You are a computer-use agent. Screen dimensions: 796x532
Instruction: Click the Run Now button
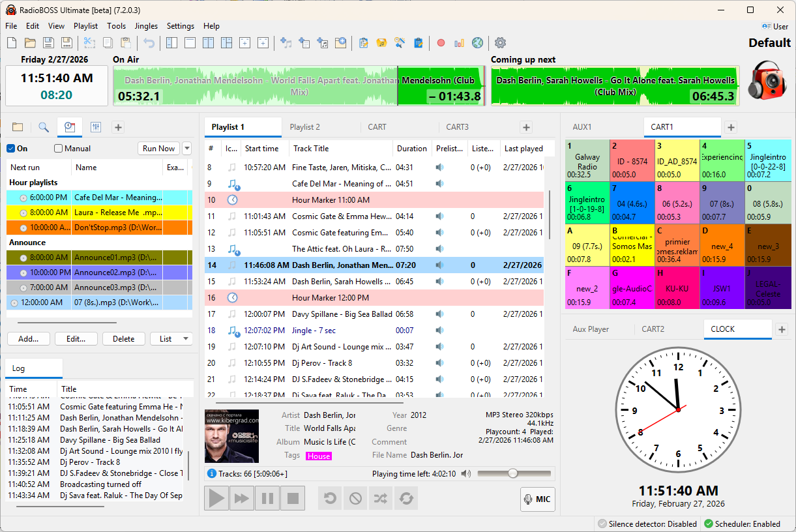point(159,149)
